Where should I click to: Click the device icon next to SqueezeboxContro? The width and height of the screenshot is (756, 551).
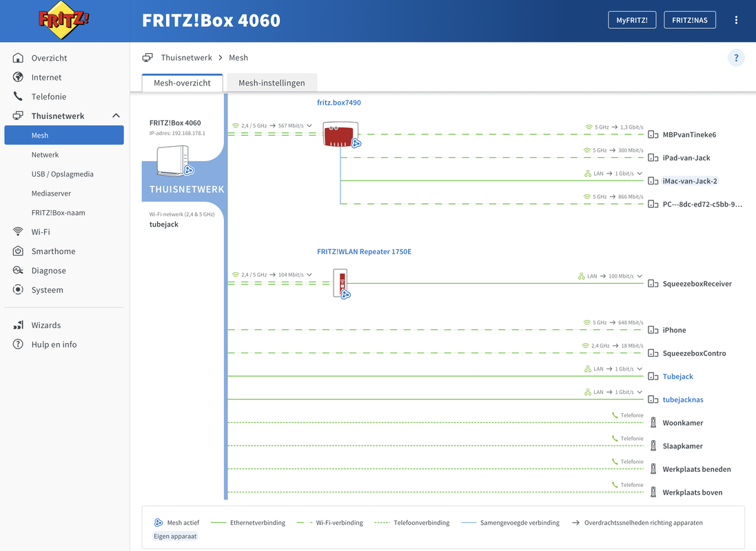[653, 353]
